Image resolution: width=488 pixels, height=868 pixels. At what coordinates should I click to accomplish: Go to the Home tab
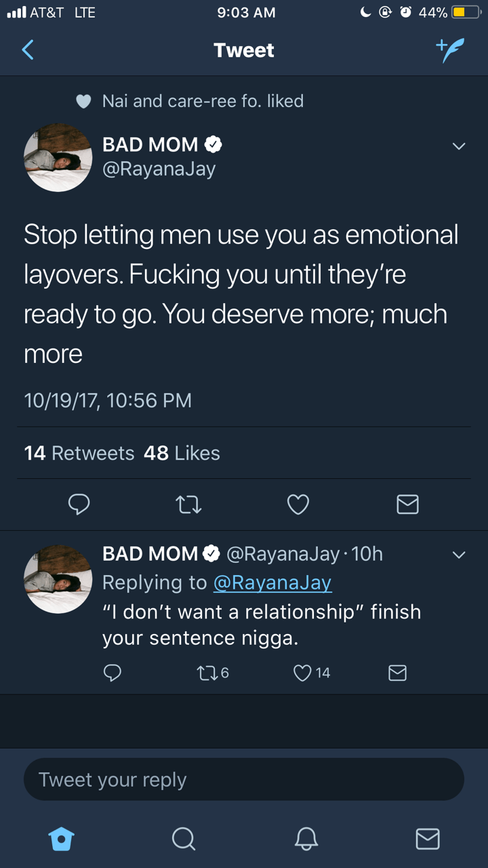point(61,839)
